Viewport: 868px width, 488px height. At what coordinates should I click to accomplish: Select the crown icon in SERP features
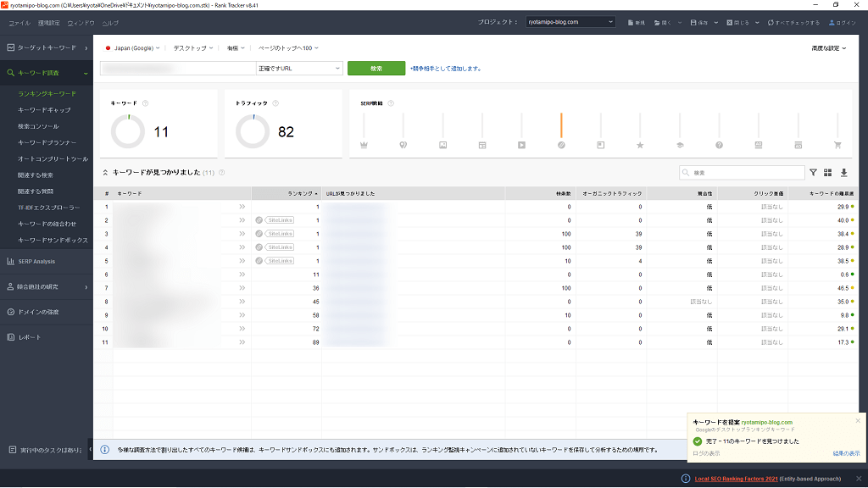(364, 145)
